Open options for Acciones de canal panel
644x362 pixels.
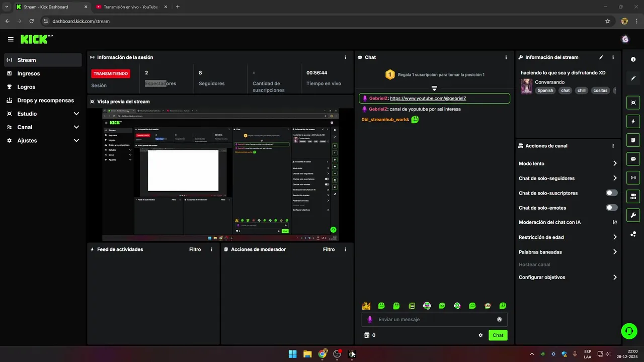[613, 146]
